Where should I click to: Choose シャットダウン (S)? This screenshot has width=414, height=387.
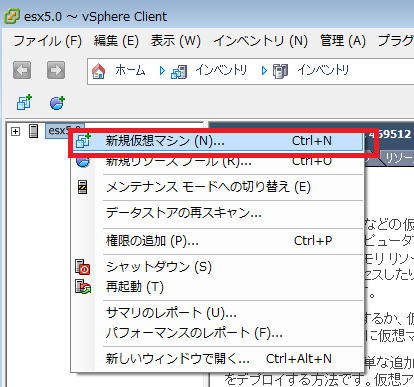click(217, 267)
